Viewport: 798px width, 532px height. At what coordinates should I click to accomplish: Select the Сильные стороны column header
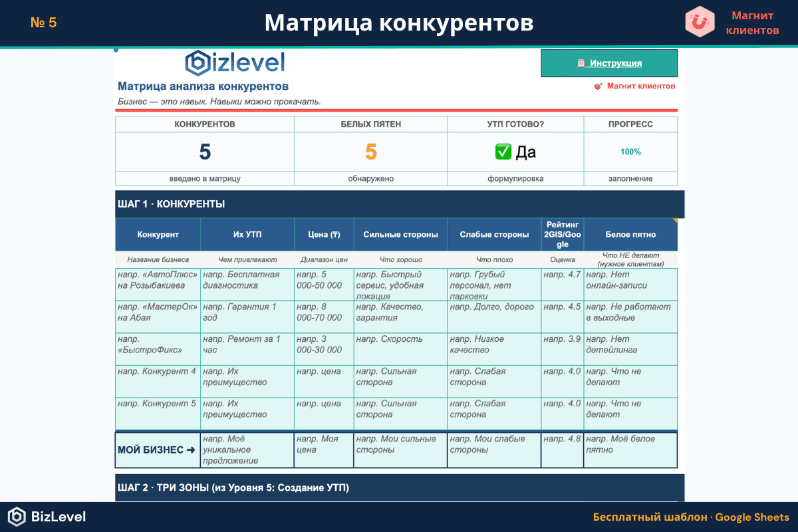(400, 234)
